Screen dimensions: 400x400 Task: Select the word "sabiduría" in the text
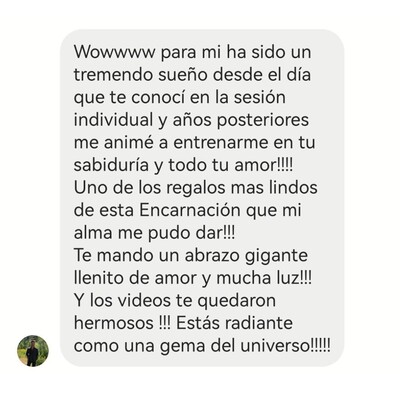click(x=111, y=165)
